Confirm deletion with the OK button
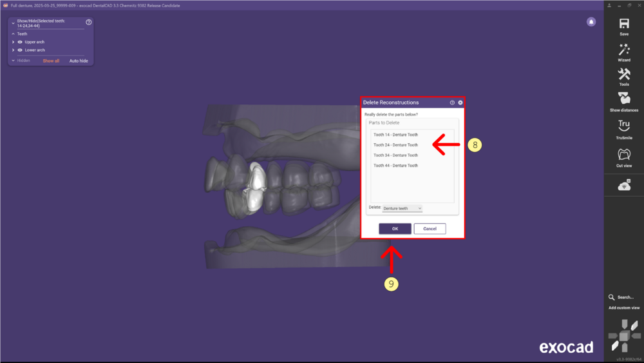 [395, 229]
